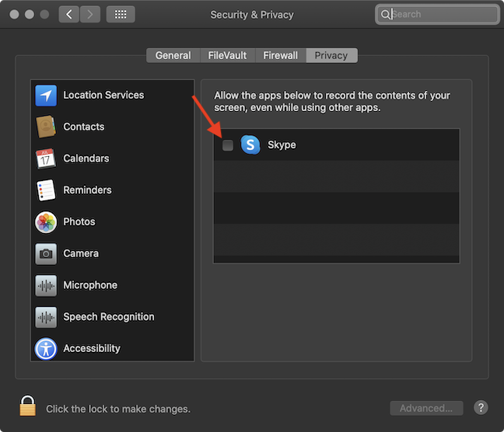
Task: Click the Speech Recognition waveform icon
Action: tap(46, 317)
